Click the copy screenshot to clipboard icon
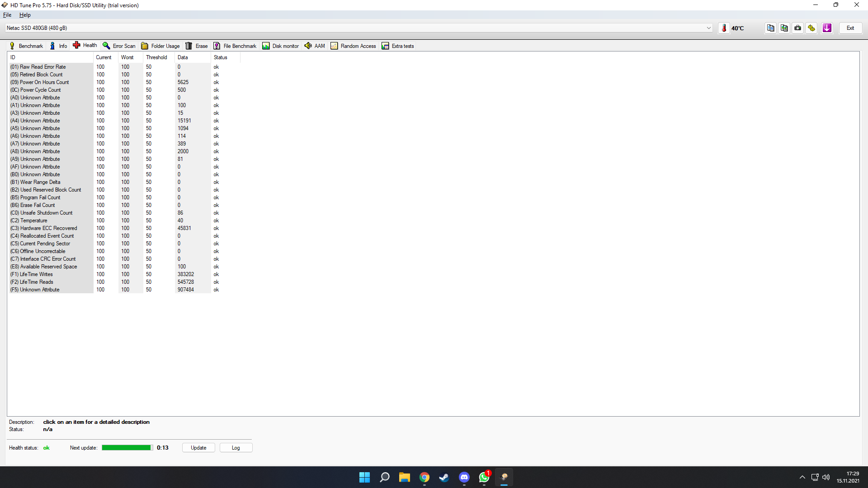The width and height of the screenshot is (868, 488). [784, 28]
